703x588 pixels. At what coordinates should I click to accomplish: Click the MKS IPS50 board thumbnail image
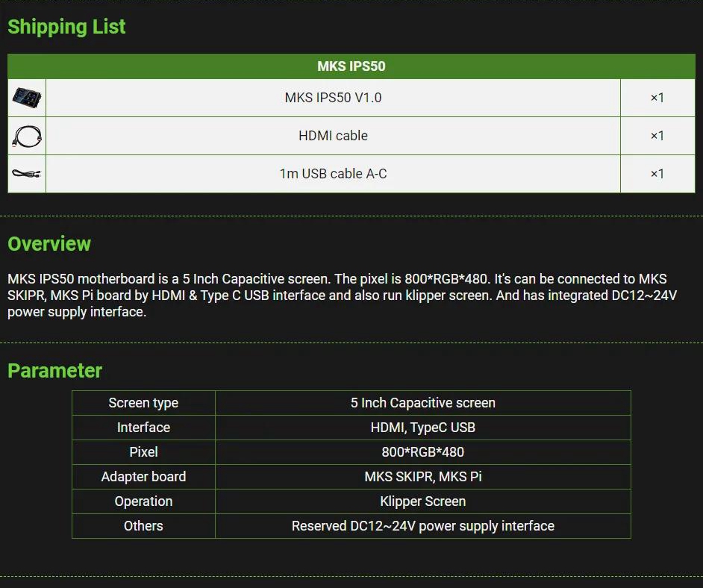(27, 97)
